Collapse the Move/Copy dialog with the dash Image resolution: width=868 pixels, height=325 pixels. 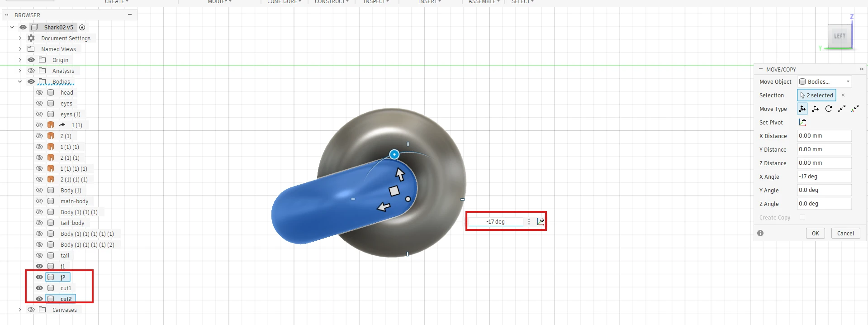[761, 69]
